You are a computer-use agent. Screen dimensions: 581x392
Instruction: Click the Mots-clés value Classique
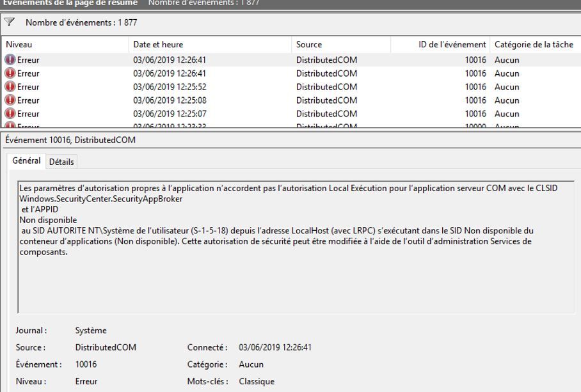[257, 381]
